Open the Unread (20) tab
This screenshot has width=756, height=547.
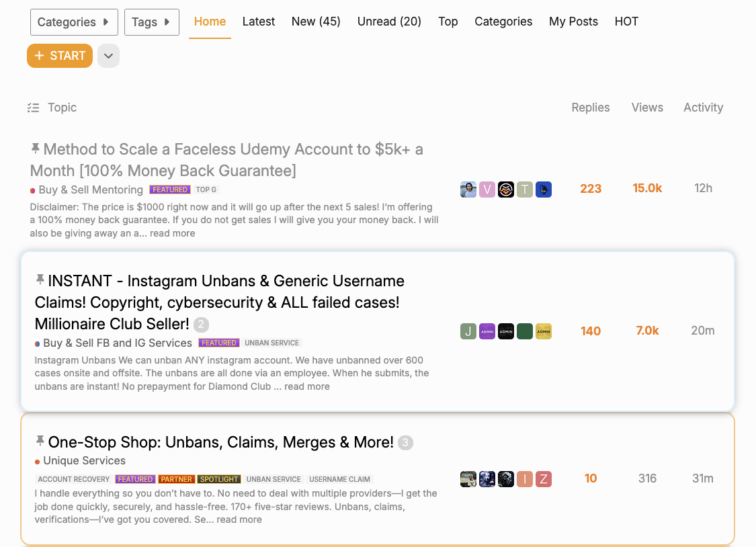389,22
